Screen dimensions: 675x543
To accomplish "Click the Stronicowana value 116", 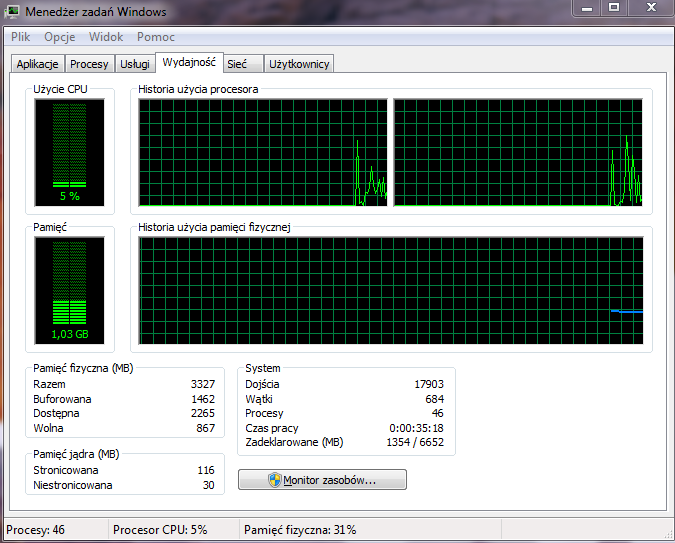I will pyautogui.click(x=206, y=470).
